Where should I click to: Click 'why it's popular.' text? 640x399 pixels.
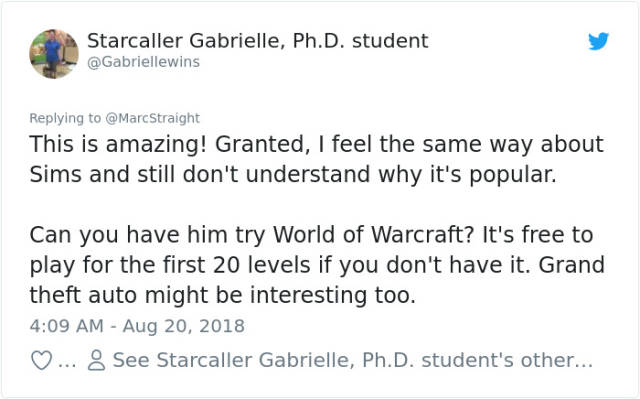pos(467,175)
